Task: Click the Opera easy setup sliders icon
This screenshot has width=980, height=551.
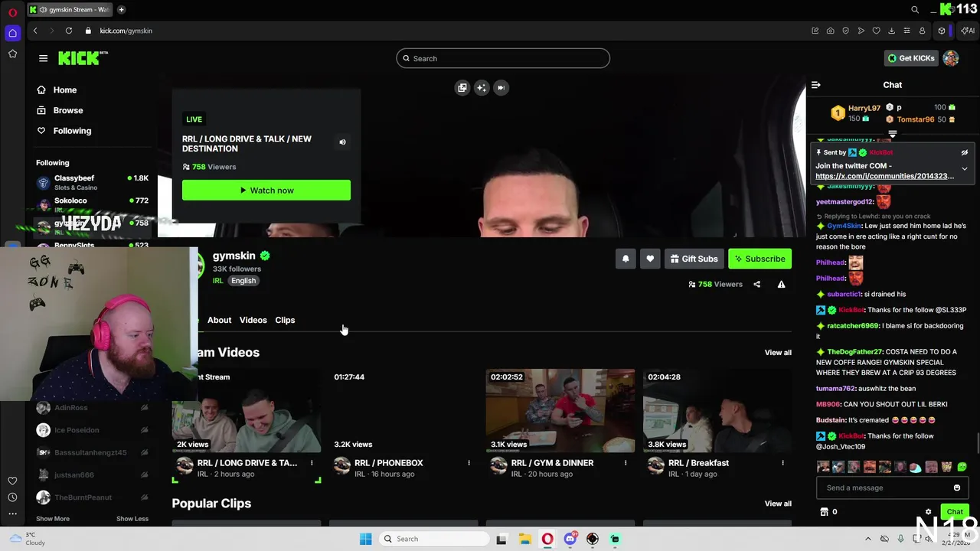Action: coord(906,31)
